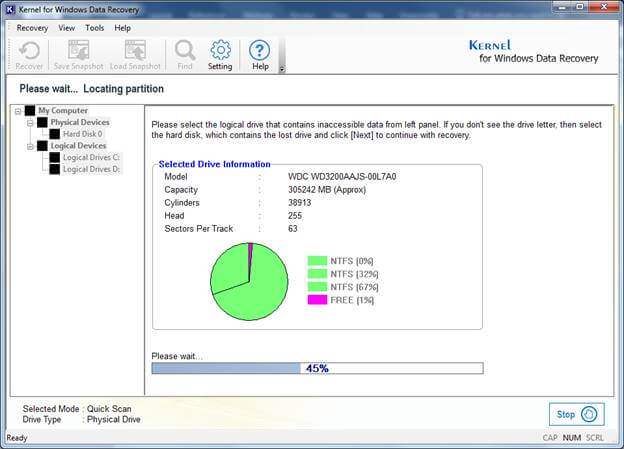Click the NUM indicator in status bar

tap(571, 438)
